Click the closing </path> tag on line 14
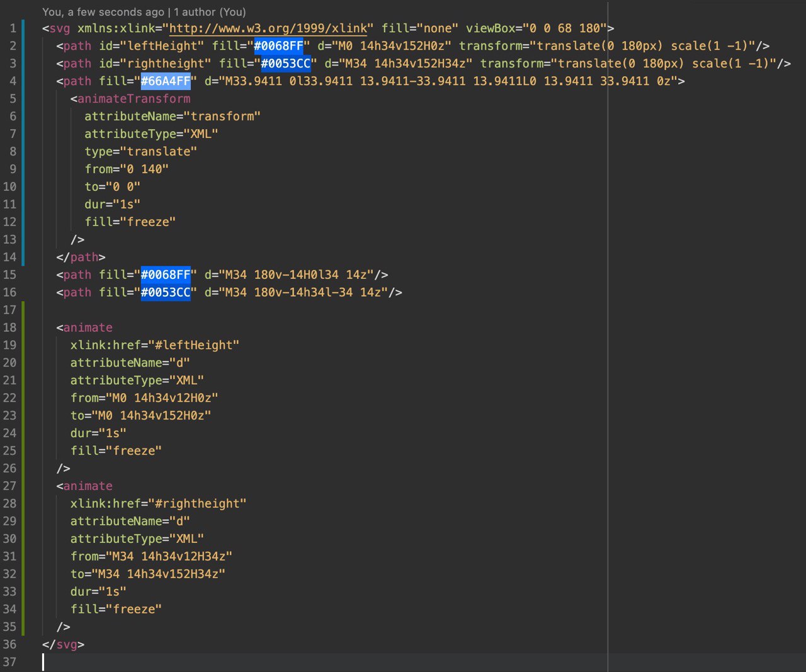This screenshot has width=806, height=672. tap(81, 257)
